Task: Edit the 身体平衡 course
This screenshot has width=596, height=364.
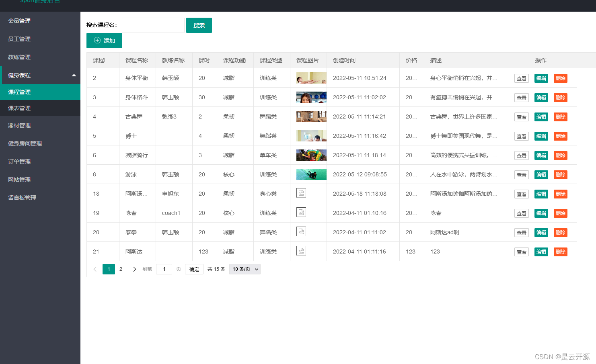Action: (541, 78)
